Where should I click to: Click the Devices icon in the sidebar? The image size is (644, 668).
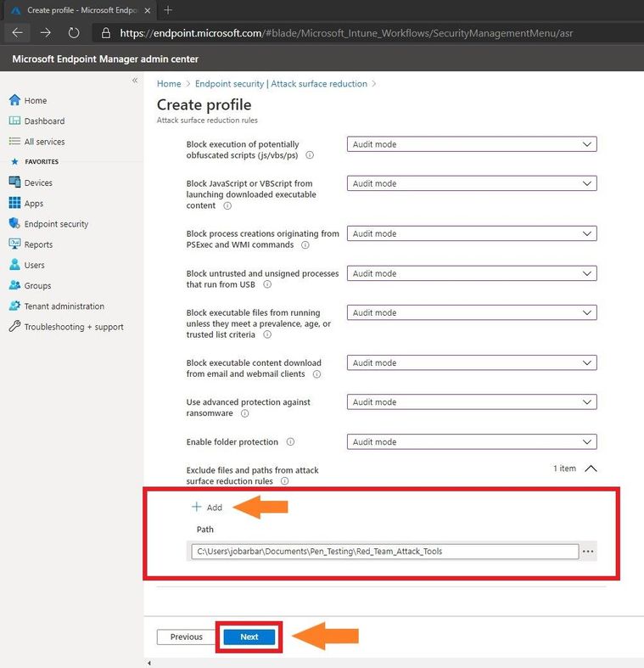pos(14,182)
